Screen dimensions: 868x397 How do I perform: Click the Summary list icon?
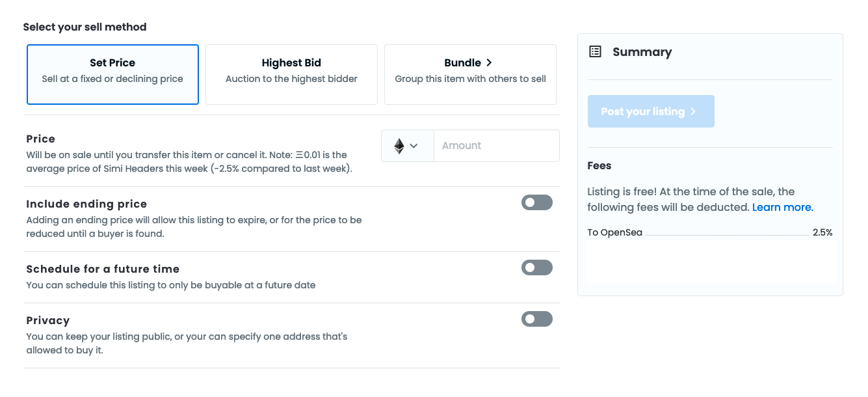click(595, 52)
